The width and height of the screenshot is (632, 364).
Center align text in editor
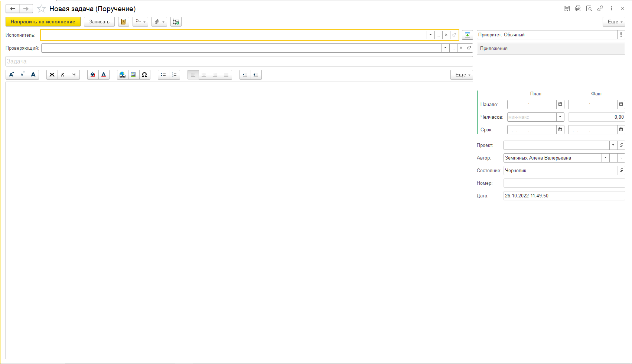click(x=204, y=75)
